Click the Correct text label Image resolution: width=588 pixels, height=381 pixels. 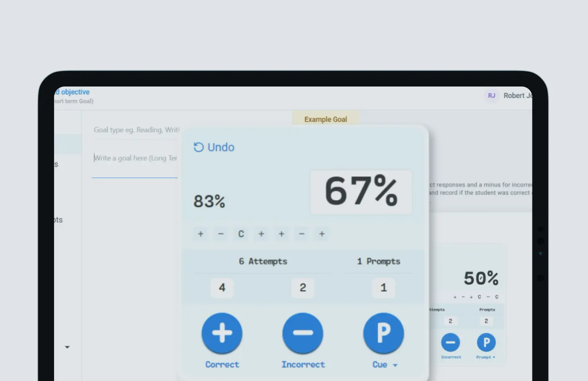click(x=222, y=364)
